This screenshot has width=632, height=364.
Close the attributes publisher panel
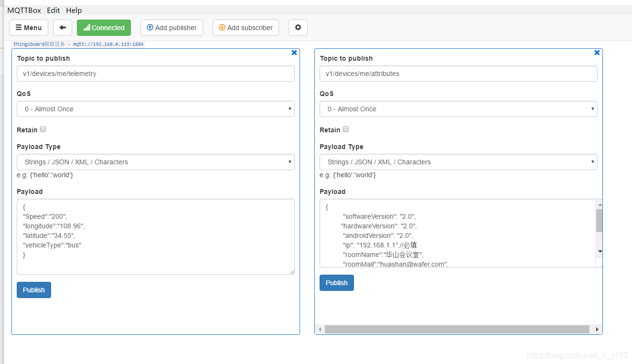(597, 53)
